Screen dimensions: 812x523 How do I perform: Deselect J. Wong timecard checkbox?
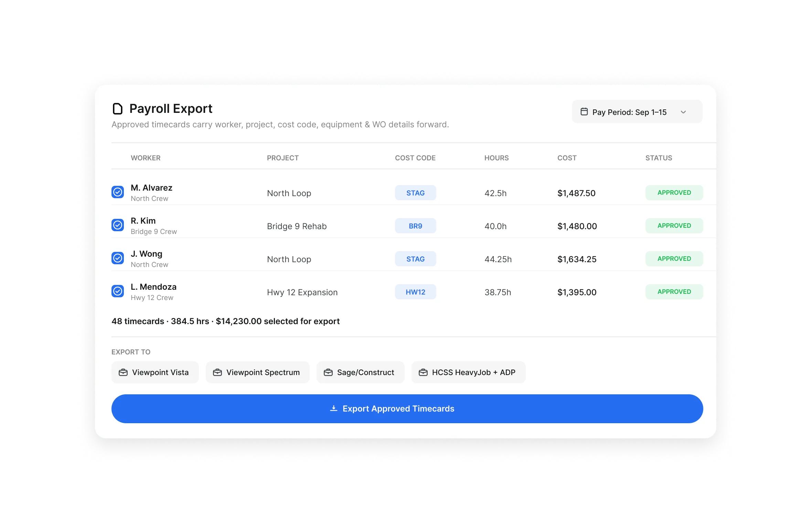click(118, 258)
